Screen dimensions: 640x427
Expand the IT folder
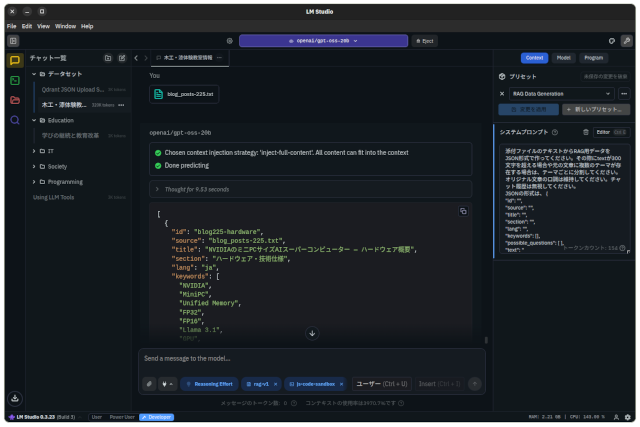click(34, 151)
